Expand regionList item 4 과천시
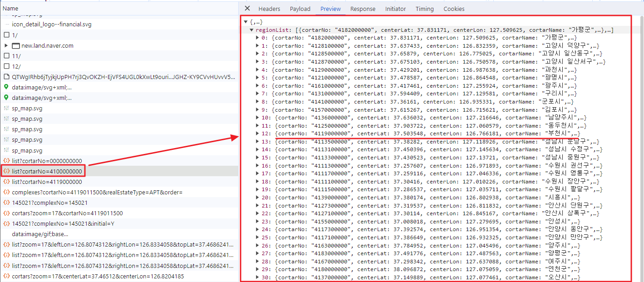This screenshot has height=282, width=644. [x=258, y=70]
